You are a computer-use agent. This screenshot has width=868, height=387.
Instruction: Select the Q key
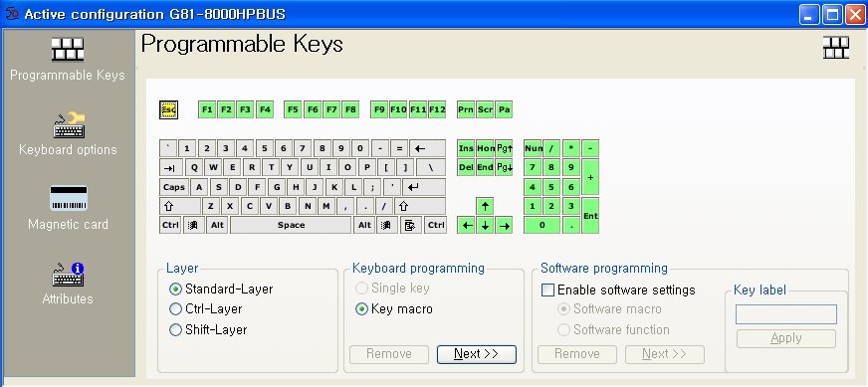click(x=194, y=167)
